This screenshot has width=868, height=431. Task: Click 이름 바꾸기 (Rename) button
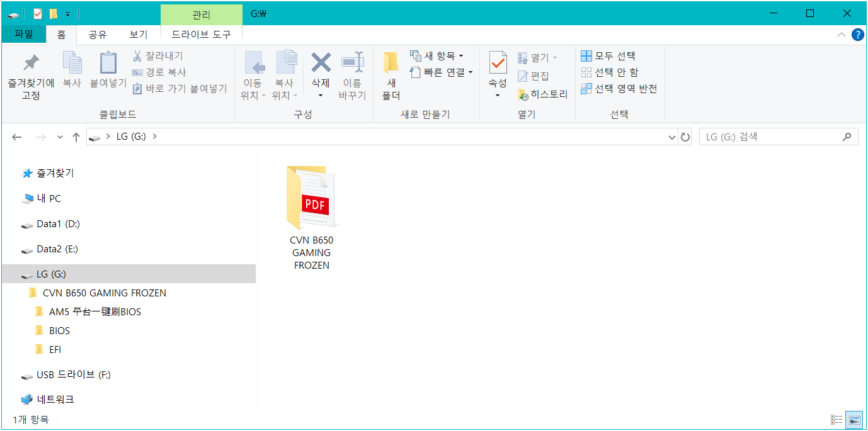click(352, 76)
